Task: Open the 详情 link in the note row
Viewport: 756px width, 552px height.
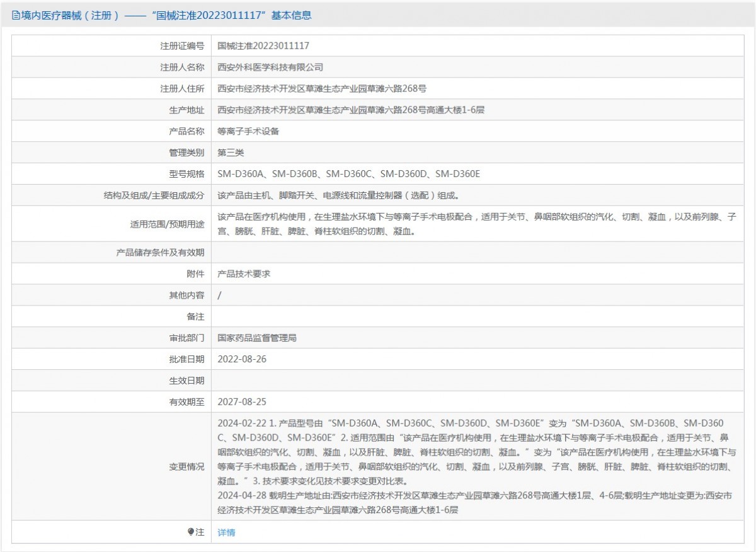Action: (x=226, y=532)
